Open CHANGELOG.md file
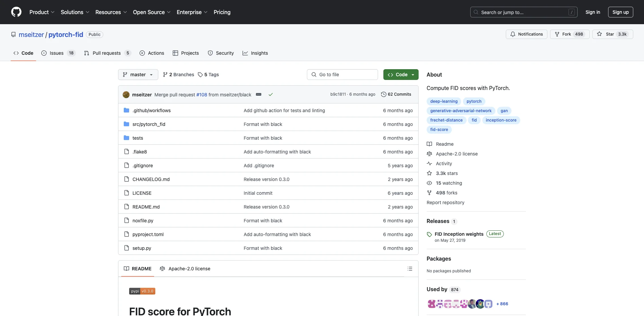This screenshot has width=644, height=316. point(151,179)
